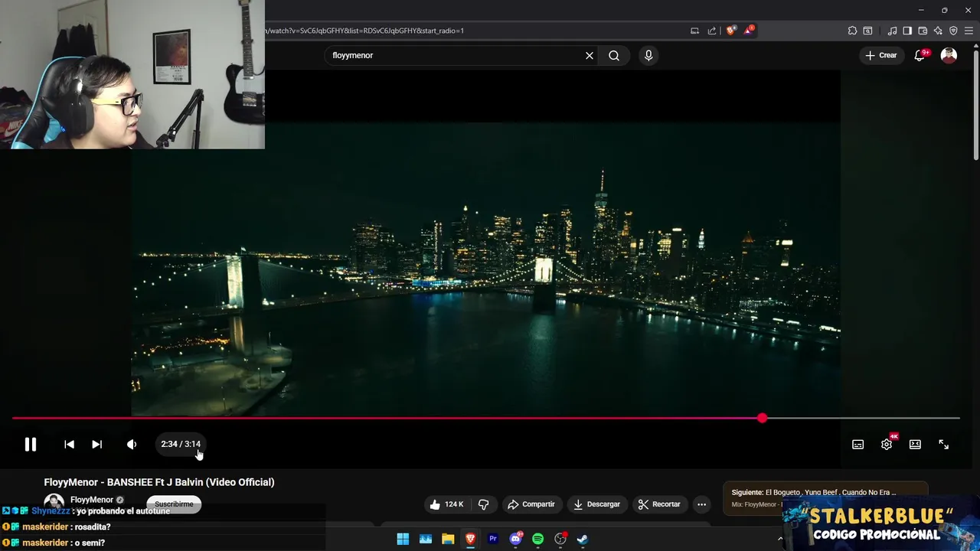Open the YouTube account avatar menu

click(949, 55)
